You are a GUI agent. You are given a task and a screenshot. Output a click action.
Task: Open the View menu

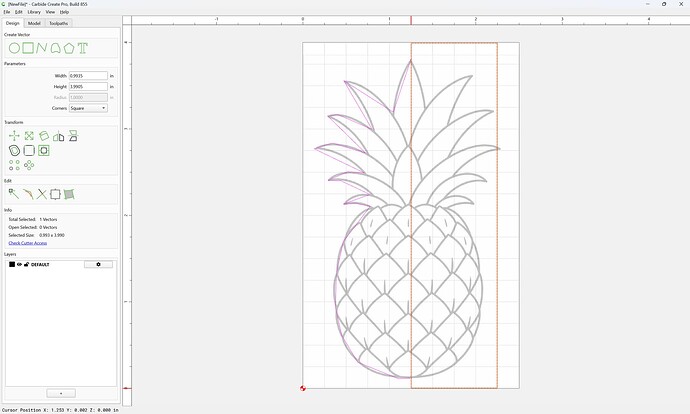[51, 12]
